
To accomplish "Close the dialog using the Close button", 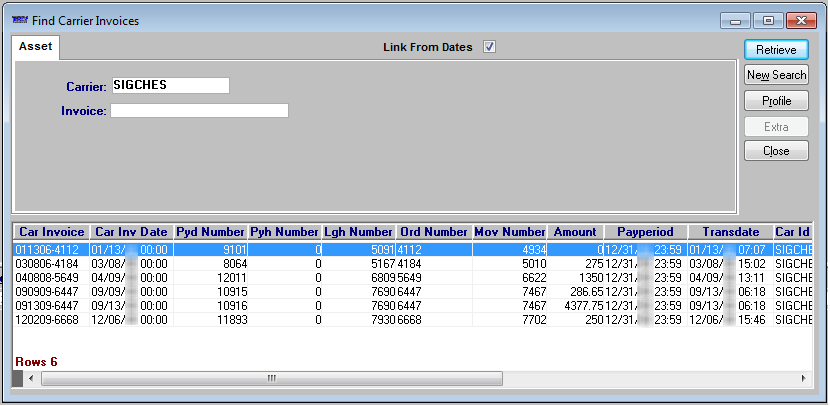I will tap(776, 151).
